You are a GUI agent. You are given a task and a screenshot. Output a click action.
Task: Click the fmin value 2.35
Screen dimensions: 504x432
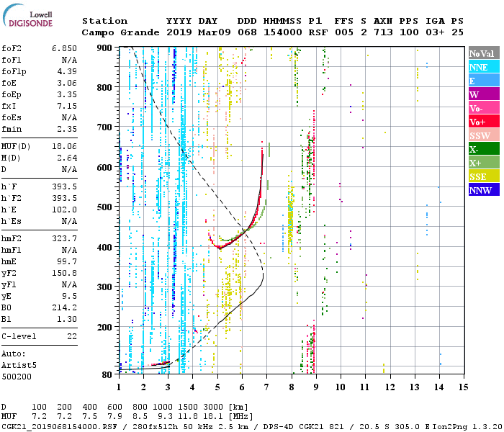67,129
